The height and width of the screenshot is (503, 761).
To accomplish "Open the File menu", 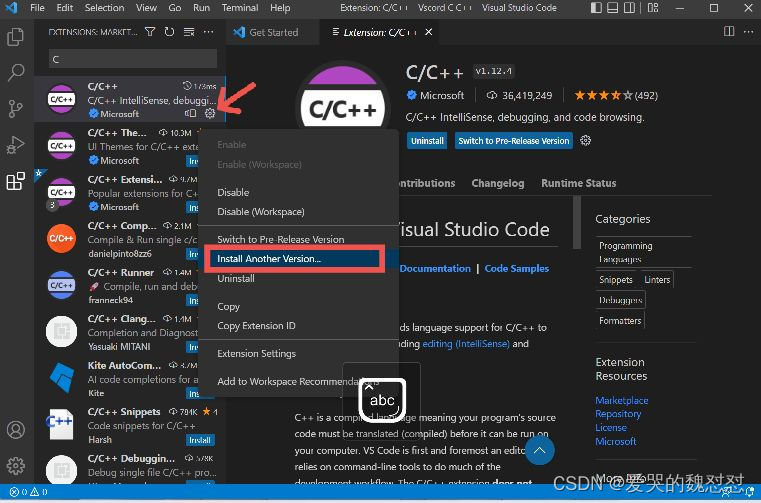I will pyautogui.click(x=37, y=8).
